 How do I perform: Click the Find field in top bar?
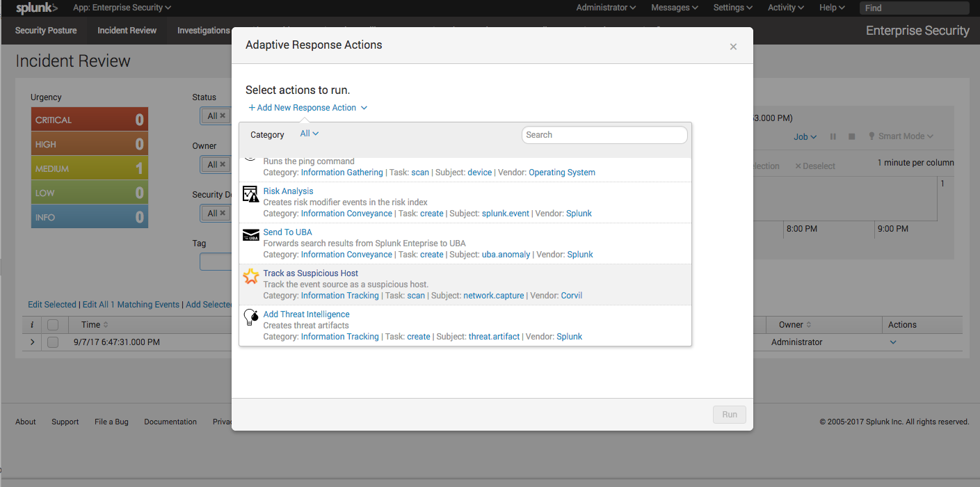pyautogui.click(x=915, y=8)
